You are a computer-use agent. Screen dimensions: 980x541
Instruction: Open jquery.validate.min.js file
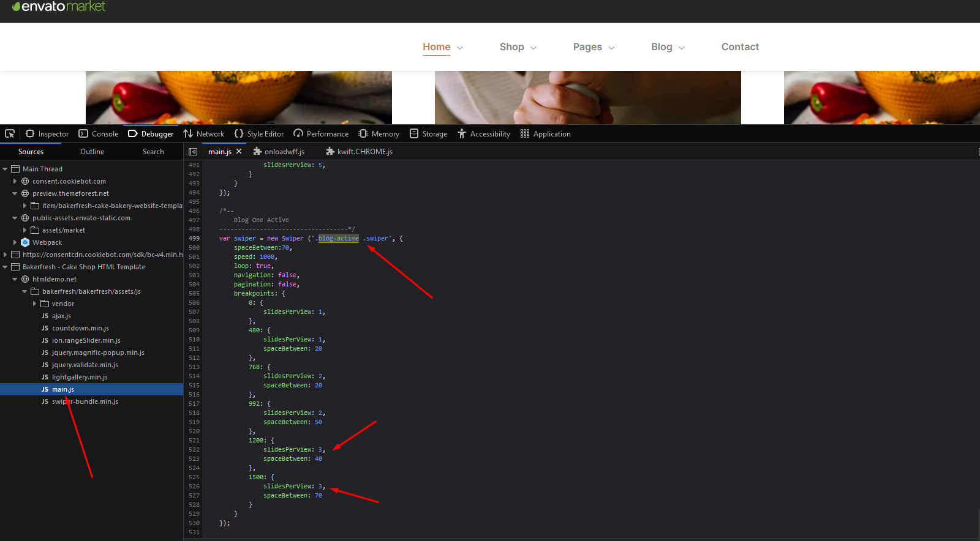pos(85,365)
